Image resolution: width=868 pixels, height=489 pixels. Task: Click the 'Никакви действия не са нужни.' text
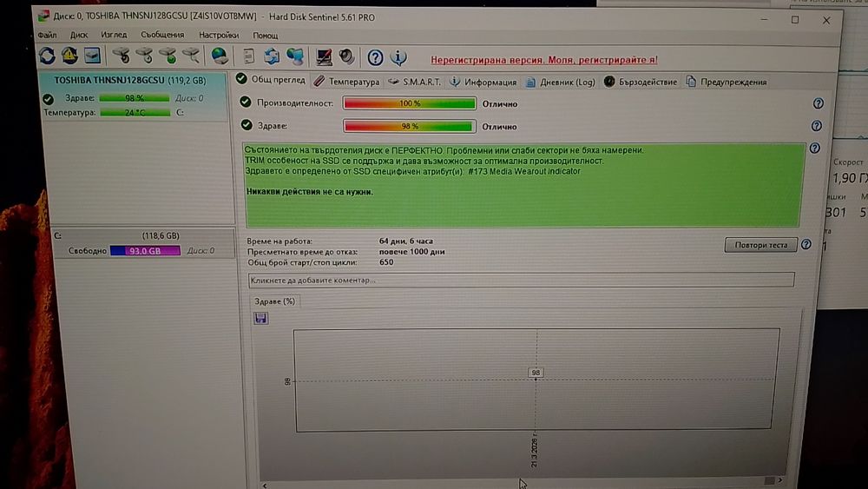[x=310, y=192]
